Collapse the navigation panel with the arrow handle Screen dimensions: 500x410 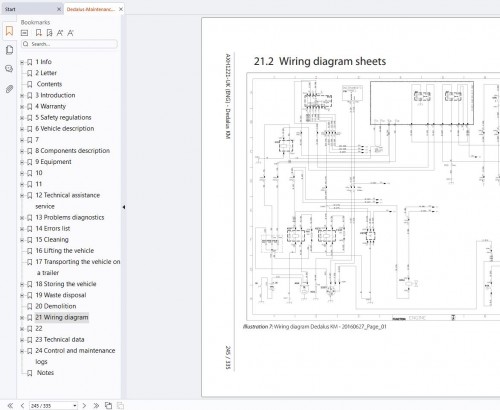click(124, 207)
